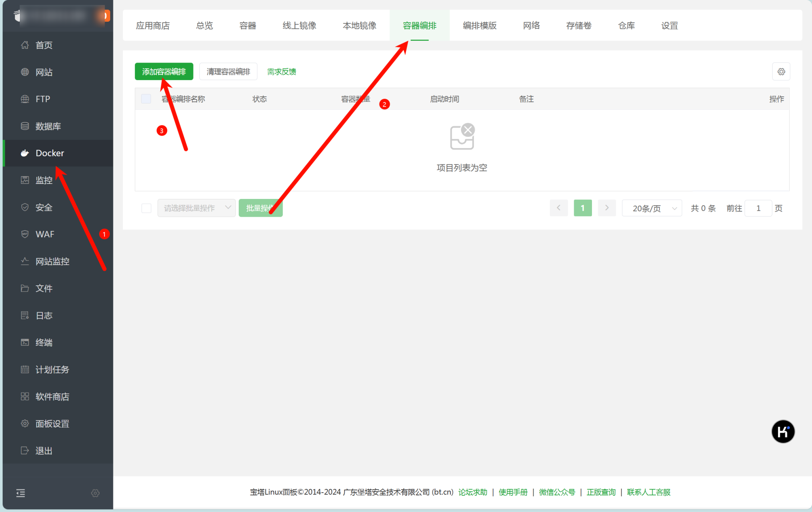Open the settings gear above the table
Screen dimensions: 812x512
781,72
